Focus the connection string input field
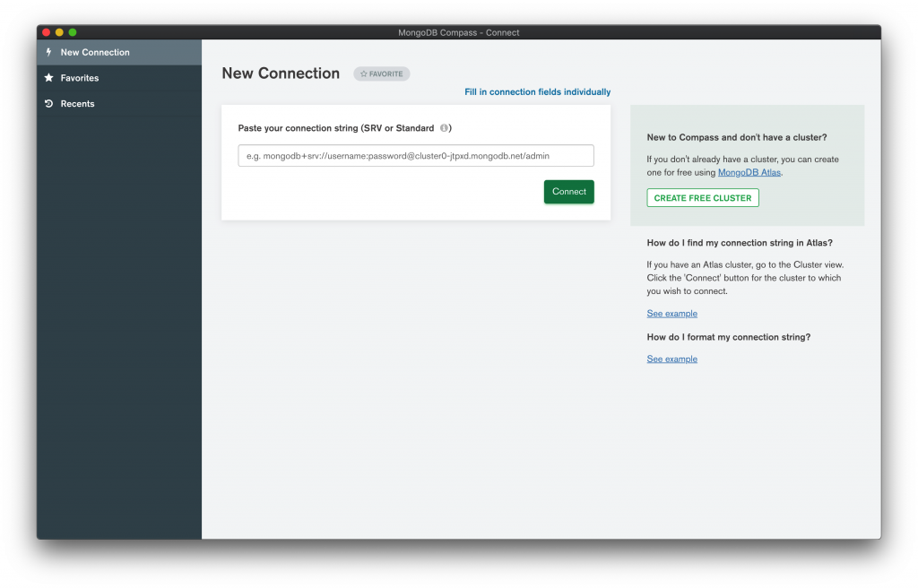The height and width of the screenshot is (588, 918). pos(416,156)
